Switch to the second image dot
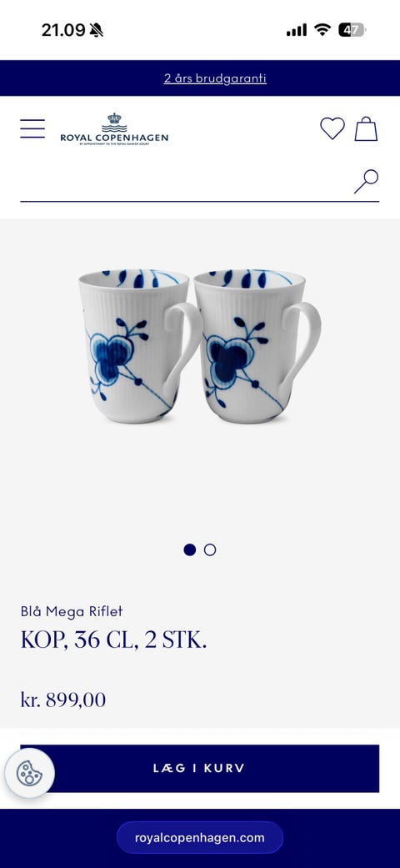The height and width of the screenshot is (868, 400). 210,549
